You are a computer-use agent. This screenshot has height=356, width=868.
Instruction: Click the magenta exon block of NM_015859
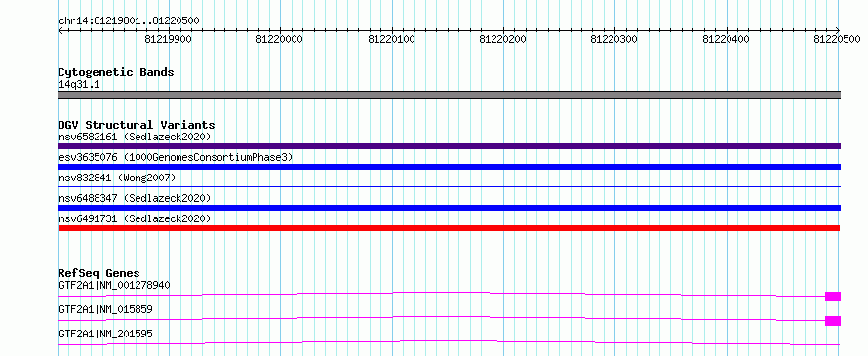pos(833,321)
